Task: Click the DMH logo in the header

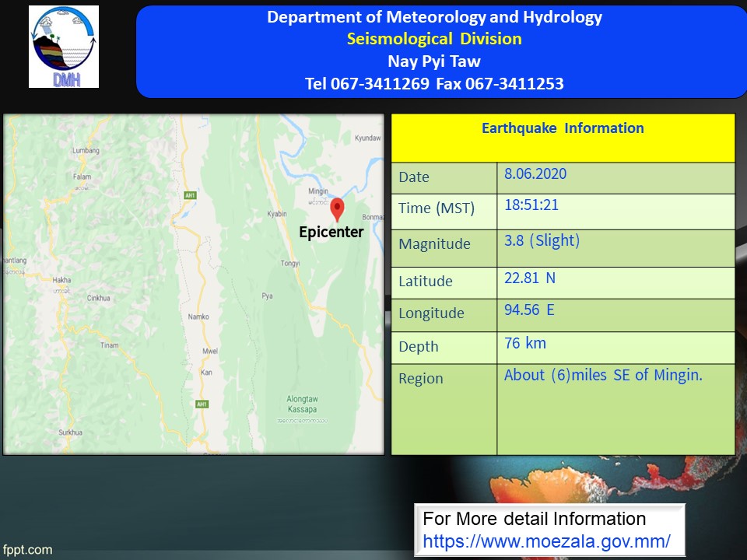Action: coord(64,46)
